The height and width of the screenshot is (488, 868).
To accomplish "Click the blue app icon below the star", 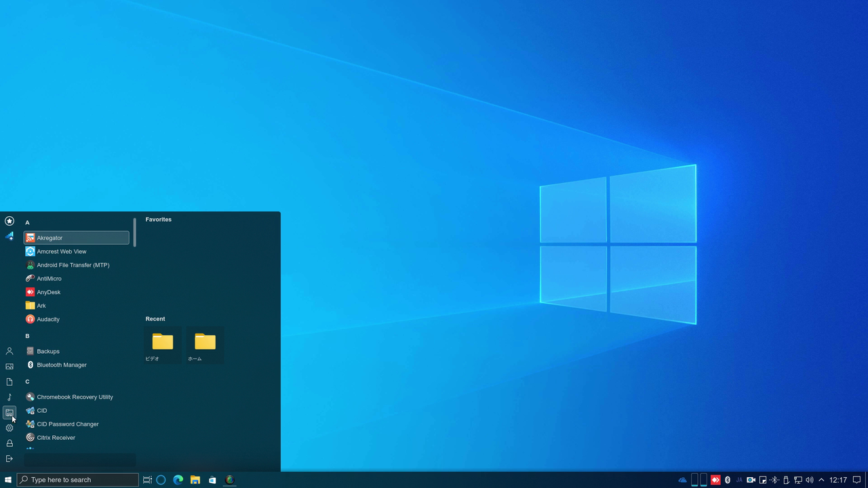I will [9, 236].
